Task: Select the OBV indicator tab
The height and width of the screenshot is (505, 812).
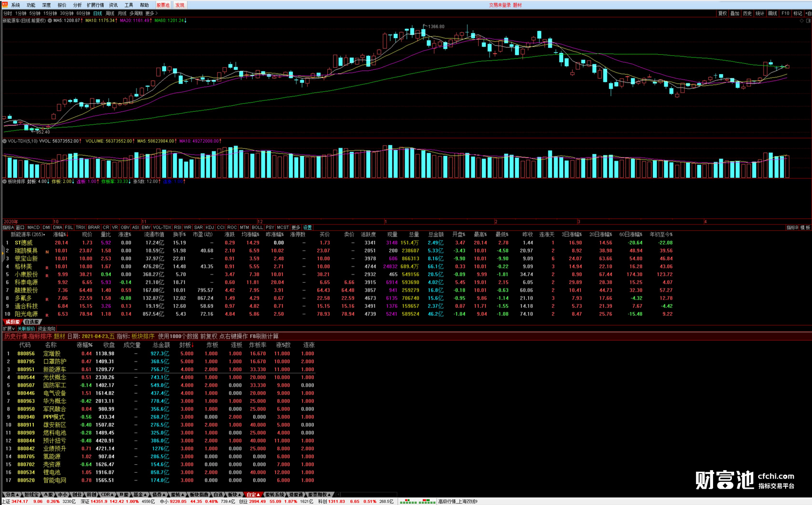Action: tap(125, 228)
